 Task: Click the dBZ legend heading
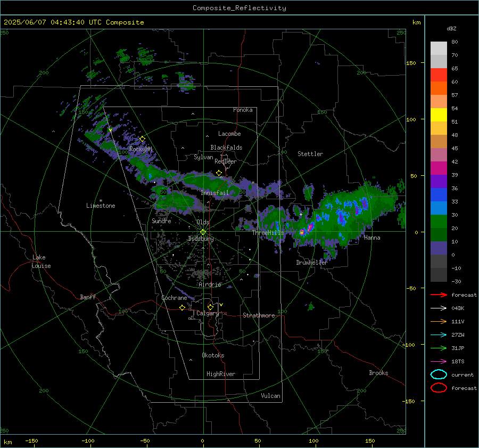tap(451, 28)
